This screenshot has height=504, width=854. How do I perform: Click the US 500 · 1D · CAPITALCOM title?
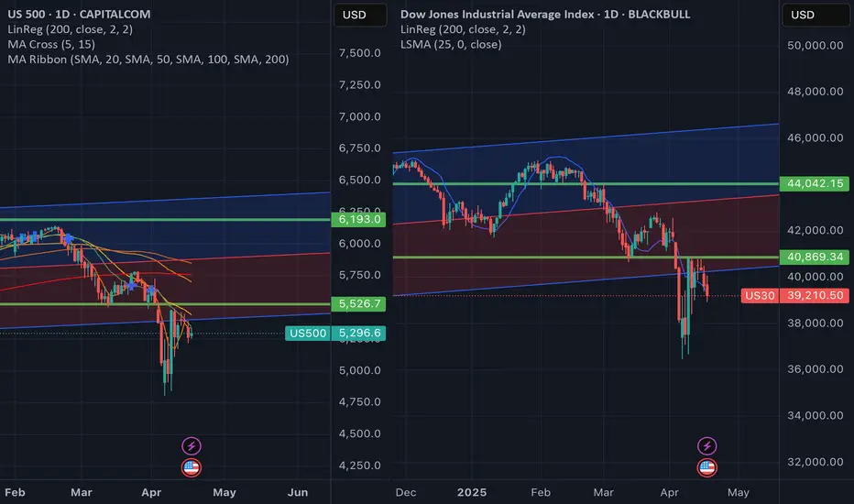click(x=79, y=14)
